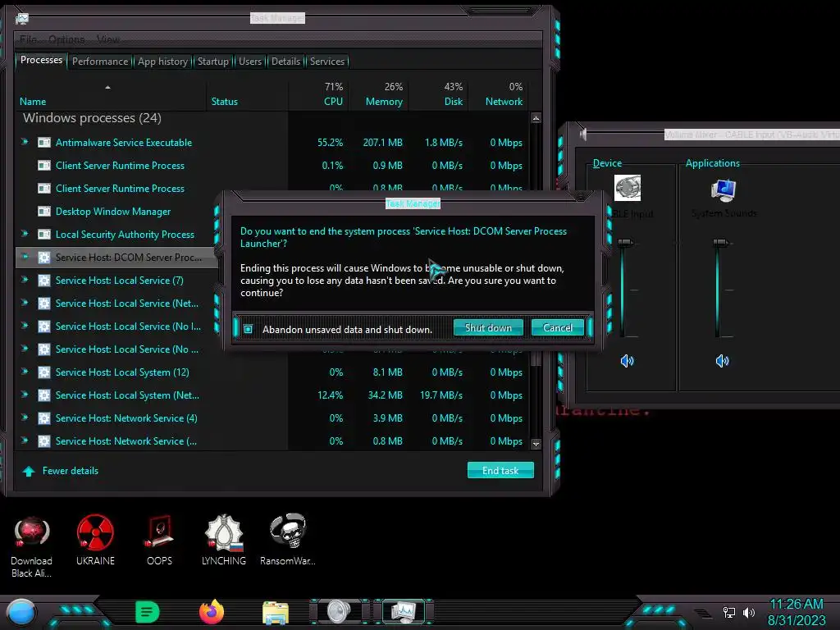Image resolution: width=840 pixels, height=630 pixels.
Task: Expand Service Host: Local Service (No I... row
Action: click(25, 326)
